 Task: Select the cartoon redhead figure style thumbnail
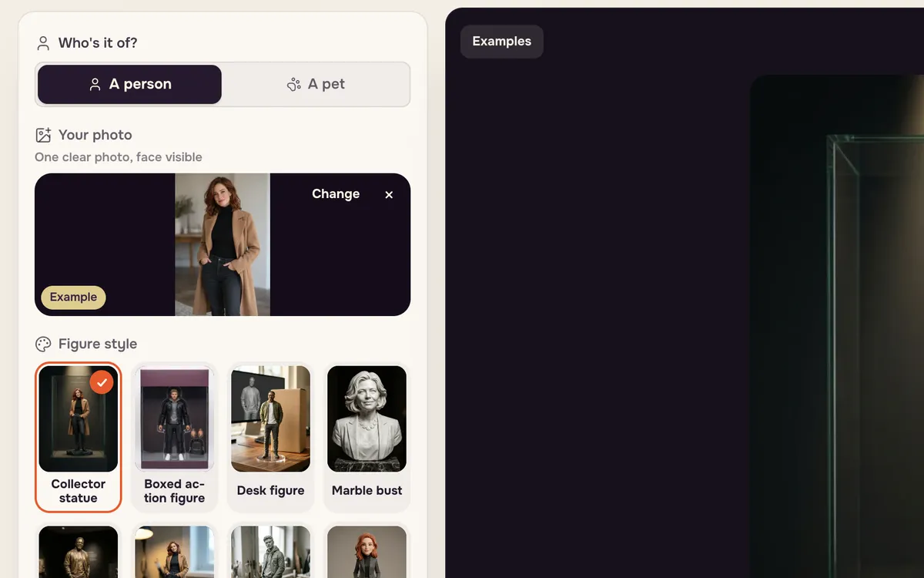(x=367, y=552)
